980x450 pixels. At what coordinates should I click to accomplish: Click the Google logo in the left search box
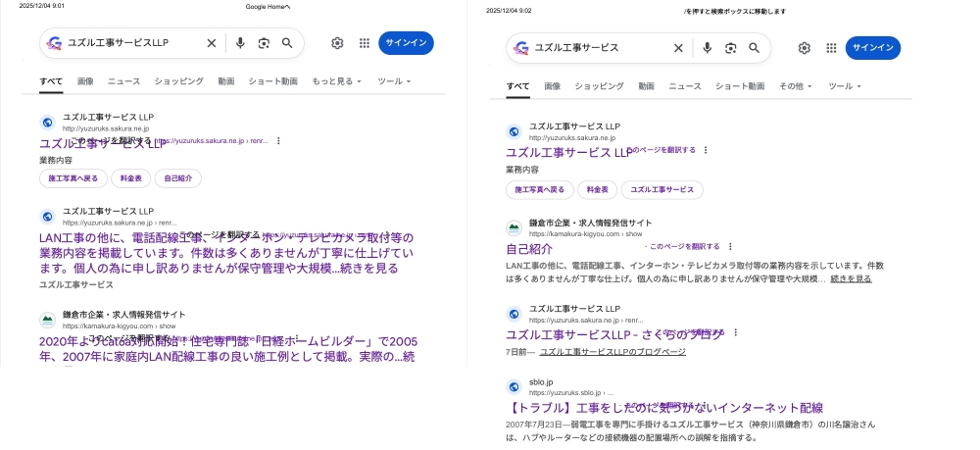coord(55,43)
